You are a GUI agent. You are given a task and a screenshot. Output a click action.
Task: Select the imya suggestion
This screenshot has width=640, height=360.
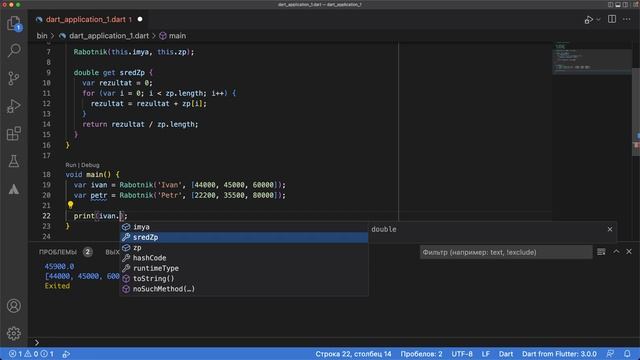click(x=244, y=227)
